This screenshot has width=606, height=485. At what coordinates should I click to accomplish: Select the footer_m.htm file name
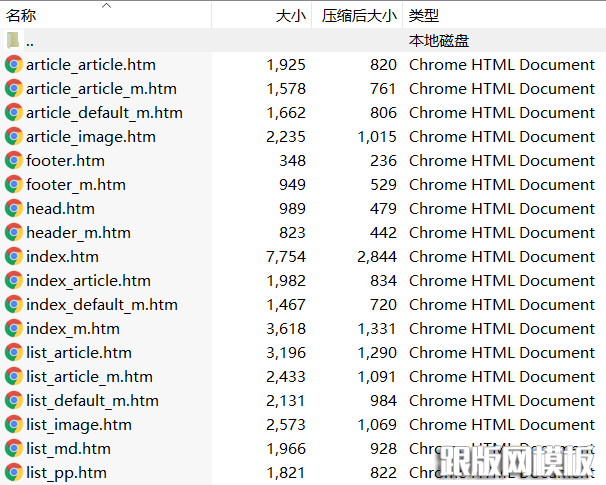(x=76, y=184)
